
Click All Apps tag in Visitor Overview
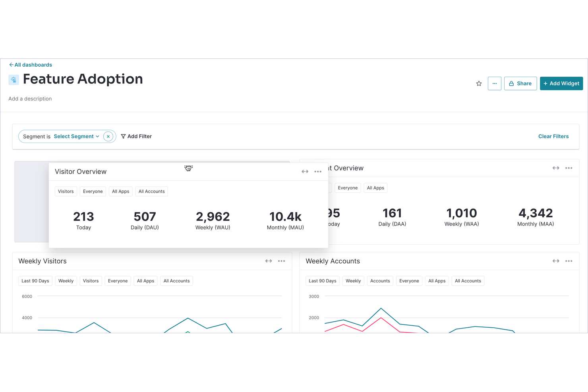point(120,191)
